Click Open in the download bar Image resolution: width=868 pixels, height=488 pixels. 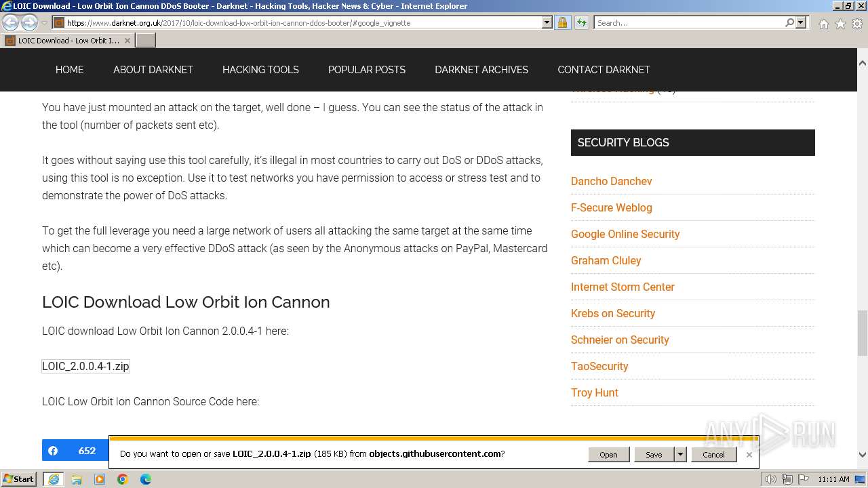tap(608, 454)
